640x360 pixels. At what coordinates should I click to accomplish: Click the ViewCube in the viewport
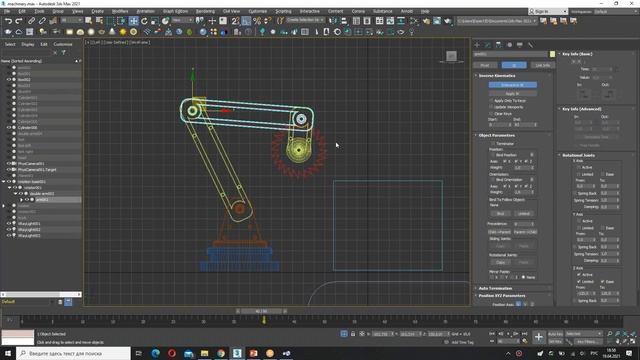451,56
